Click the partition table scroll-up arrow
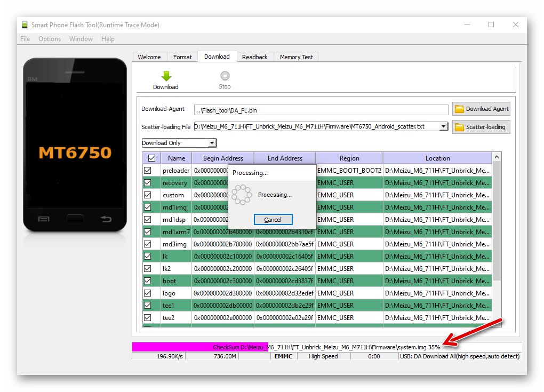Viewport: 544px width, 392px height. tap(497, 157)
